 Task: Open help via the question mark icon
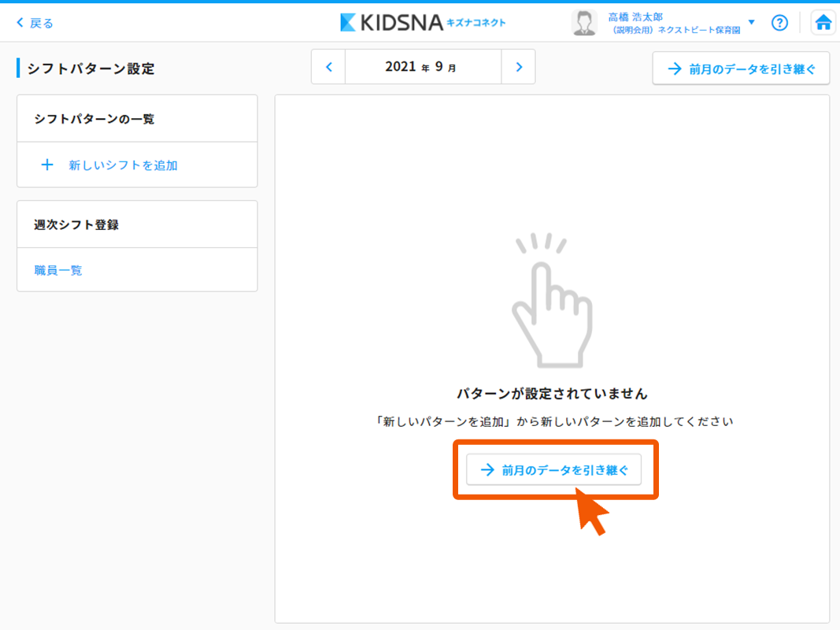pyautogui.click(x=779, y=23)
